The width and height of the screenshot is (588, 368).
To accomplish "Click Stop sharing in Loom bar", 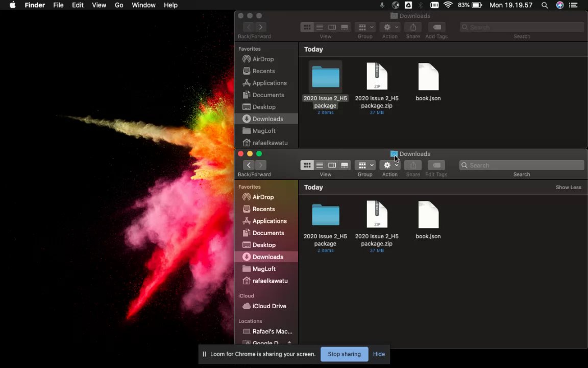I will point(344,354).
